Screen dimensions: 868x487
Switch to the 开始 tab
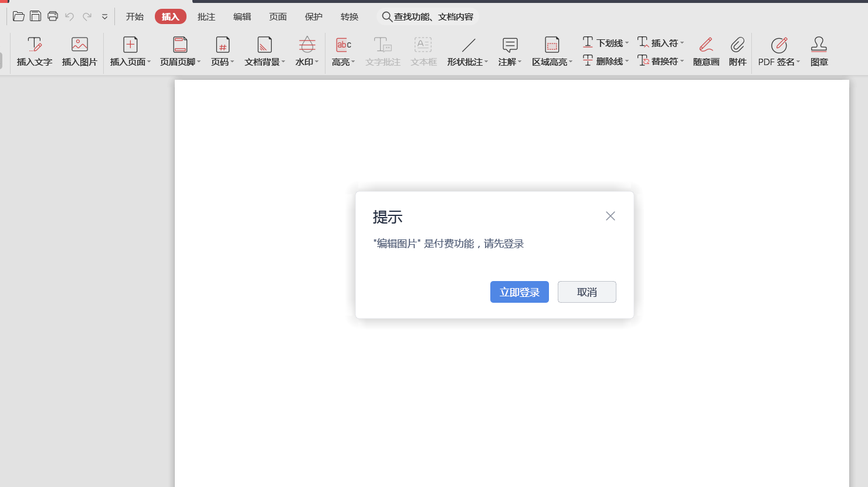tap(135, 17)
